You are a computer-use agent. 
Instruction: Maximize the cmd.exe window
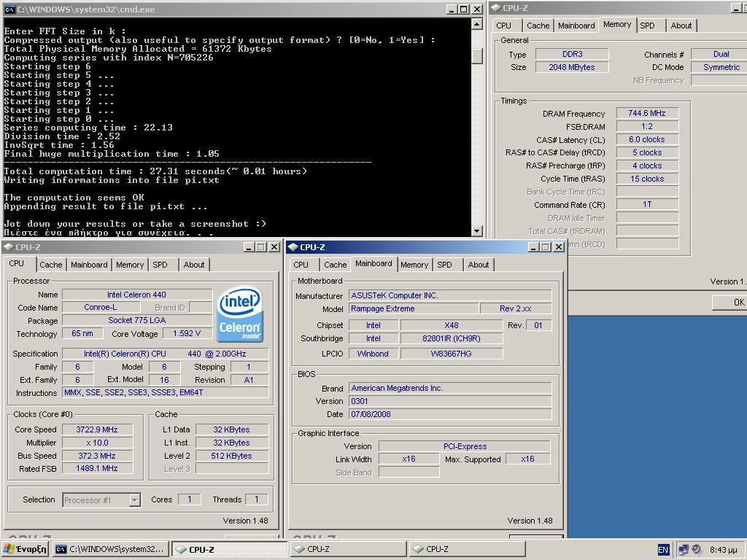click(464, 9)
